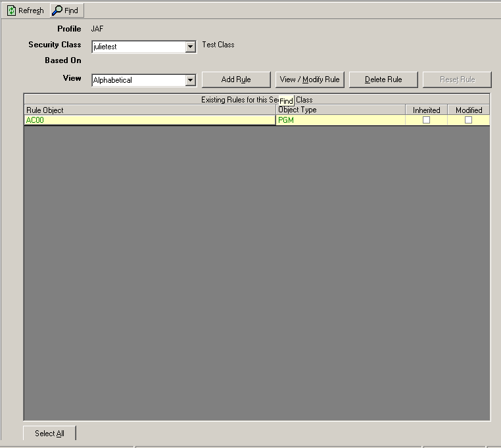Select the PGM object type cell
This screenshot has height=448, width=501.
pyautogui.click(x=341, y=120)
